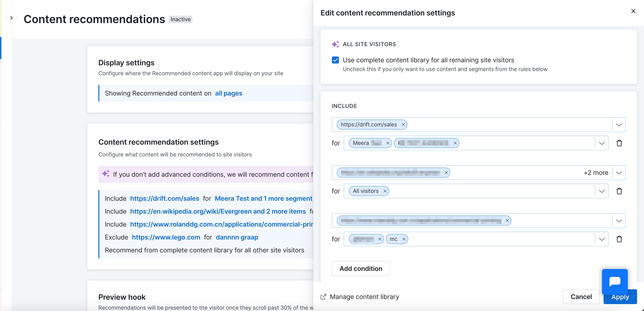Remove the https://drift.com/sales content chip
644x311 pixels.
[x=403, y=125]
